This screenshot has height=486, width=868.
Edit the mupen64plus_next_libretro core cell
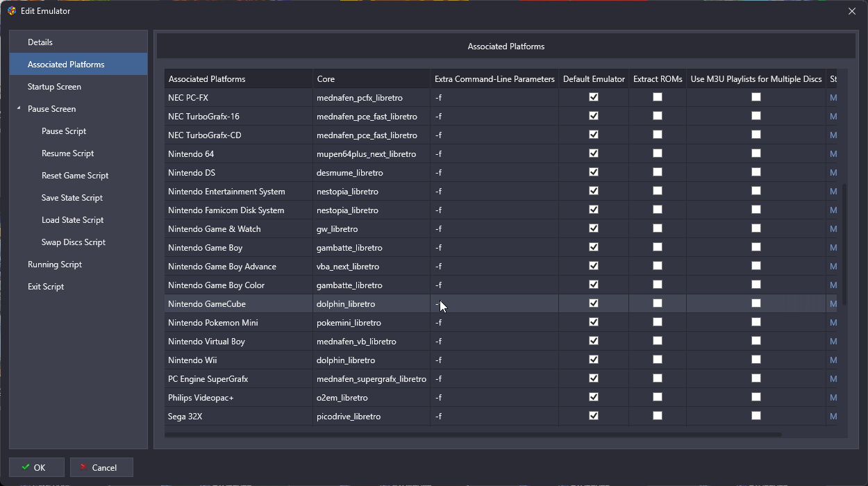(x=372, y=154)
